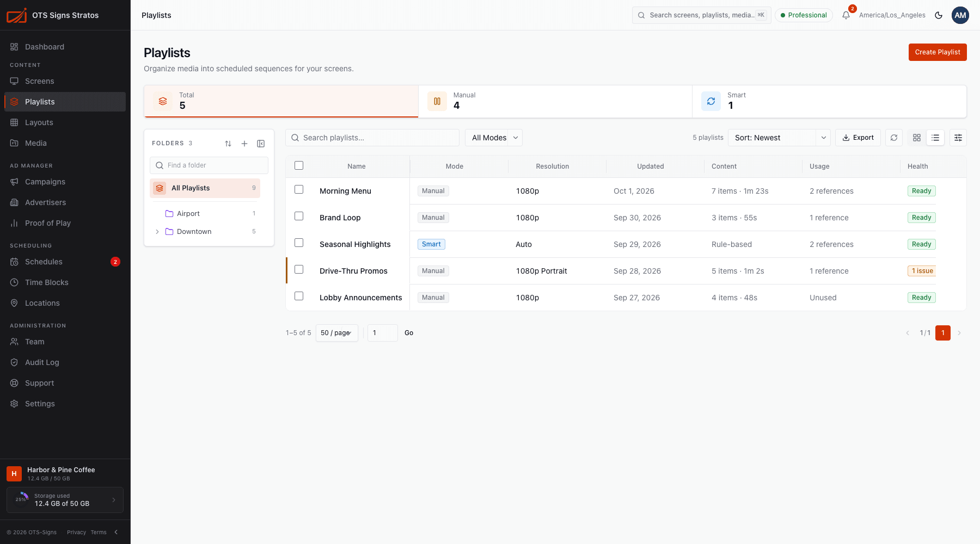Go to next page chevron
The height and width of the screenshot is (544, 980).
pos(959,333)
